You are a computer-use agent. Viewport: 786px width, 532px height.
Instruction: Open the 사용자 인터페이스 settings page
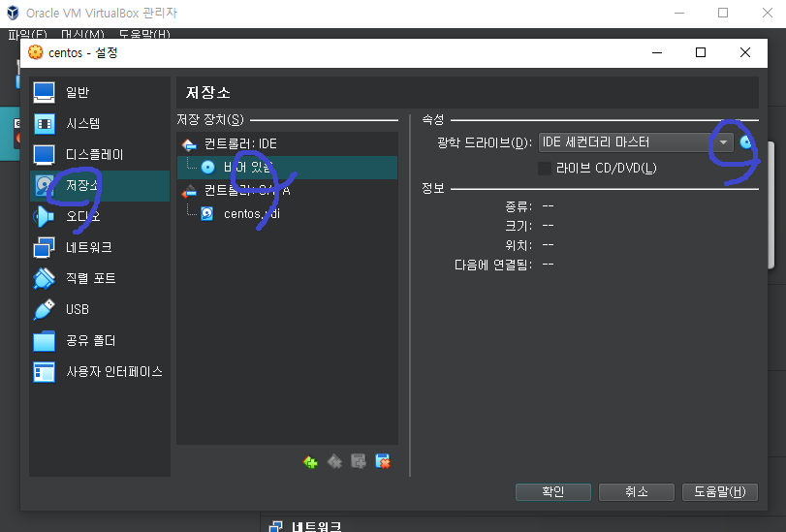point(100,372)
